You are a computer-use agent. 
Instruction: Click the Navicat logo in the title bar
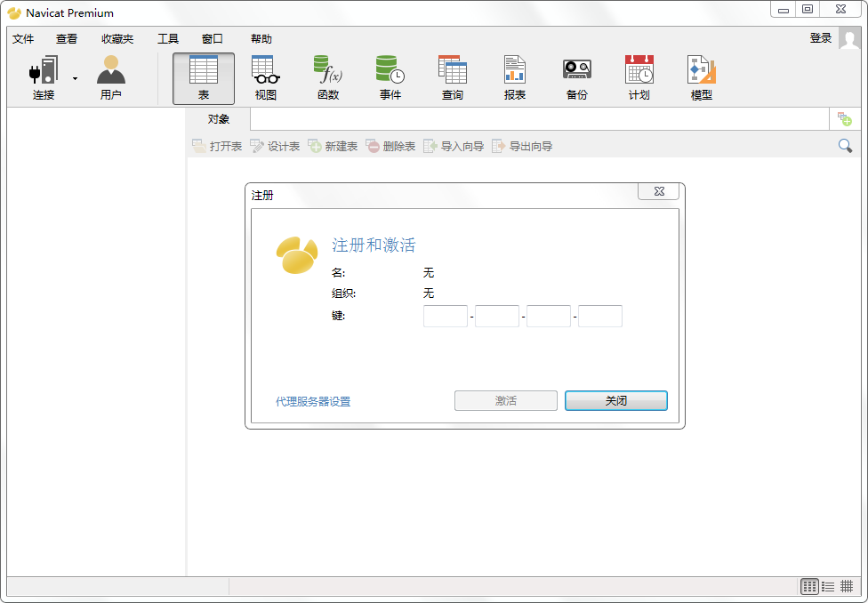[x=14, y=12]
